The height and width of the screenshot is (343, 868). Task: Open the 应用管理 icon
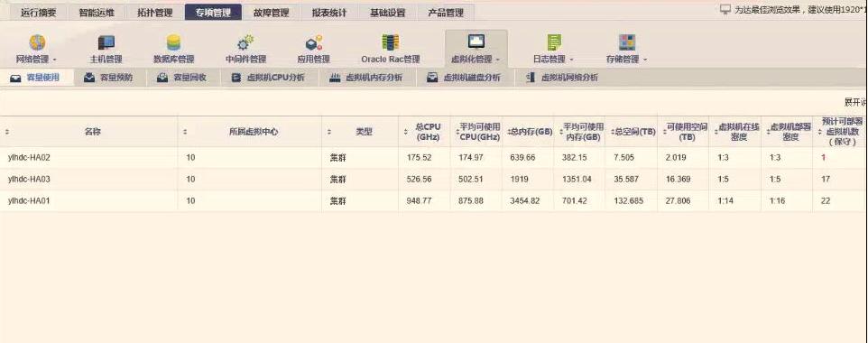(313, 42)
